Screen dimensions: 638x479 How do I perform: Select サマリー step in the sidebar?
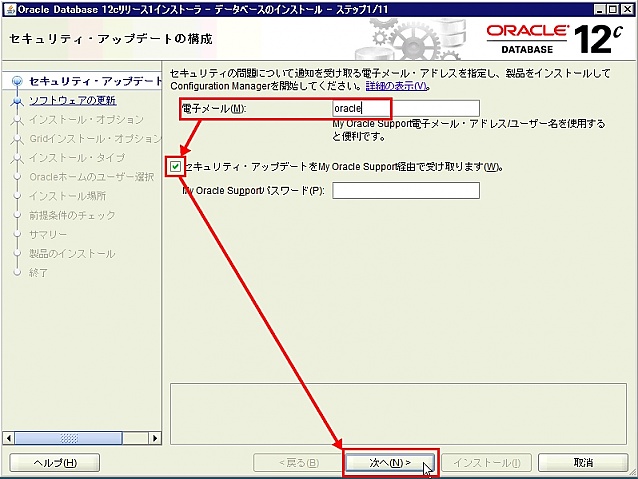coord(48,234)
